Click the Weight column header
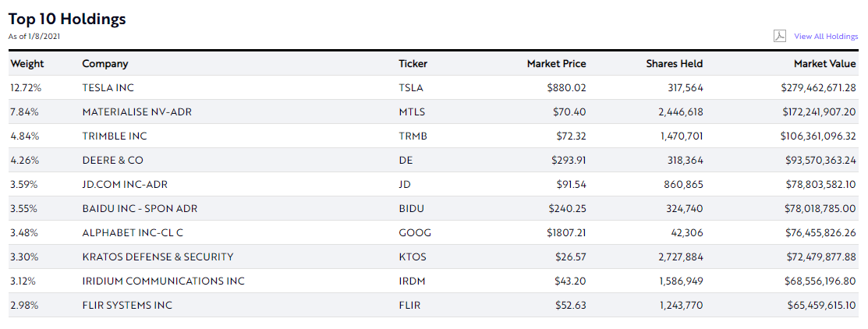Viewport: 868px width, 329px height. [27, 64]
